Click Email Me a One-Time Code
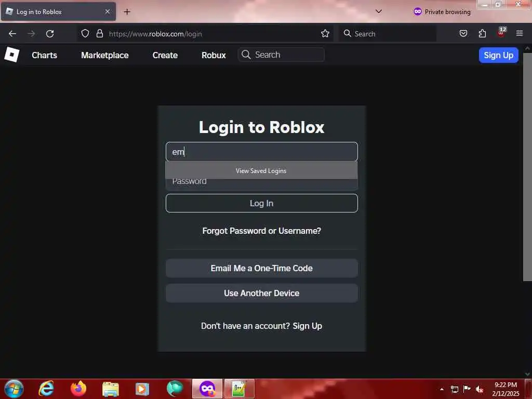532x399 pixels. tap(262, 268)
